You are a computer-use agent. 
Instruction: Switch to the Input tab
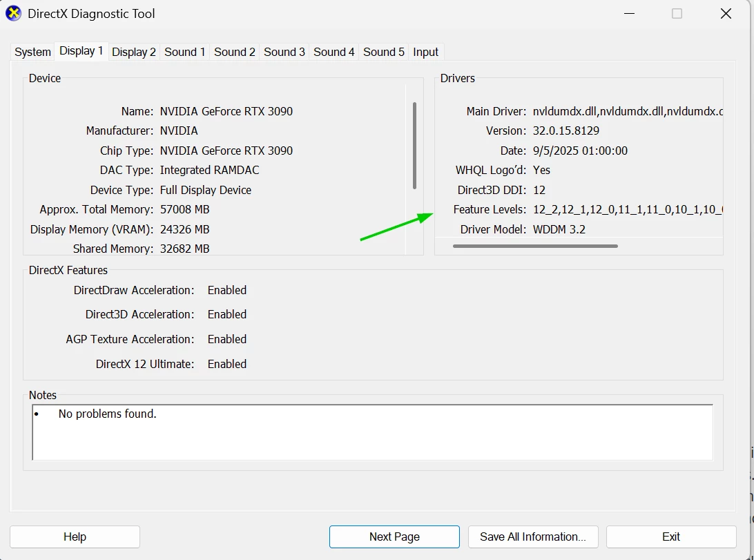[425, 52]
